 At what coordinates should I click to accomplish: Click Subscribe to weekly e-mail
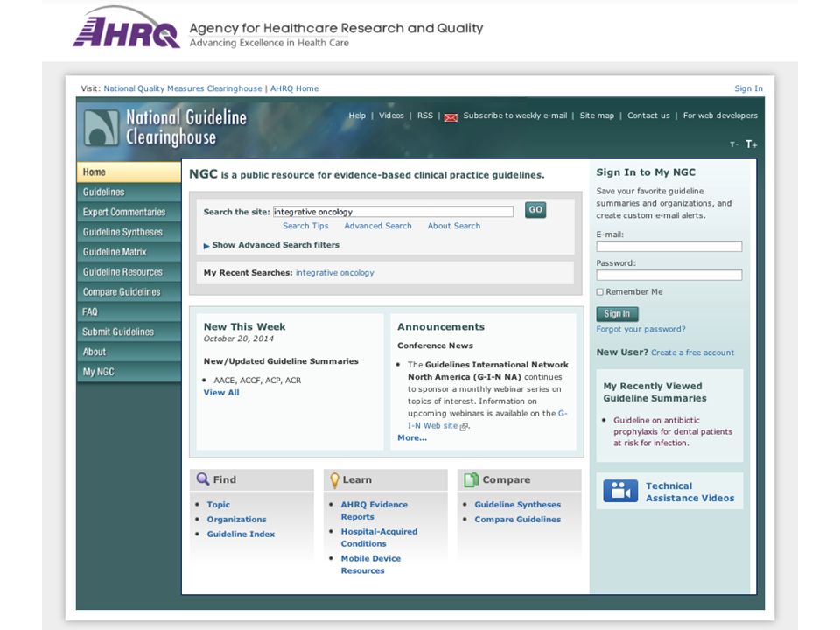(x=514, y=115)
